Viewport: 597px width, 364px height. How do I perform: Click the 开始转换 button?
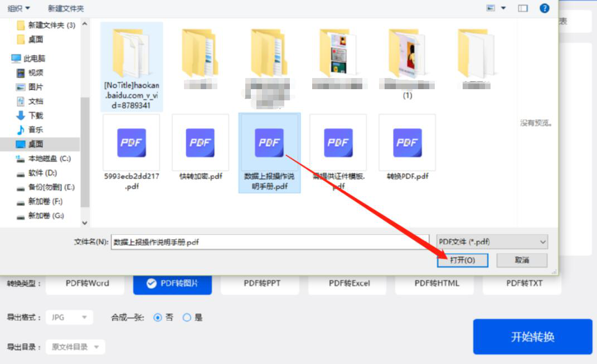[x=533, y=337]
